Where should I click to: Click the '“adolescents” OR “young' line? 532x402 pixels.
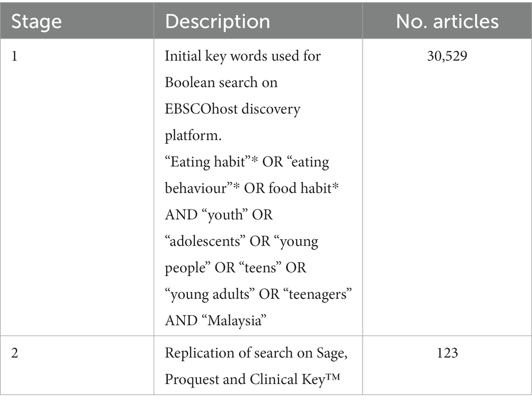click(x=241, y=242)
